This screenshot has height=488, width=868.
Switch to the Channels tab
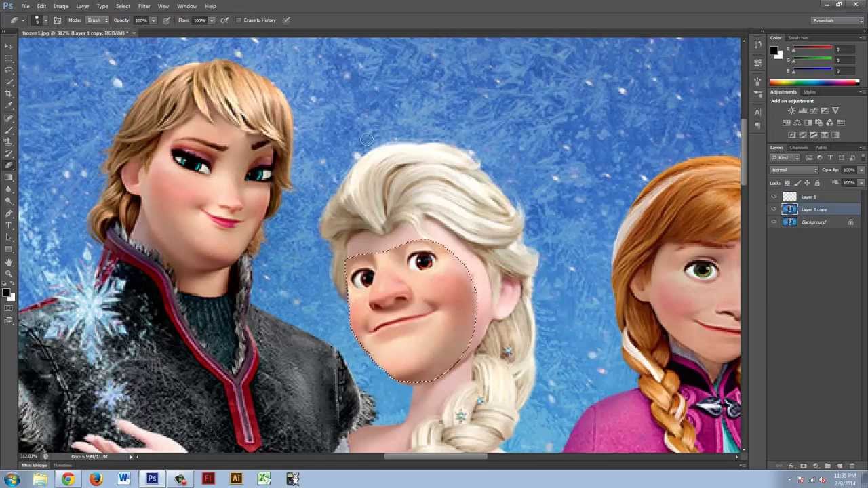(799, 148)
